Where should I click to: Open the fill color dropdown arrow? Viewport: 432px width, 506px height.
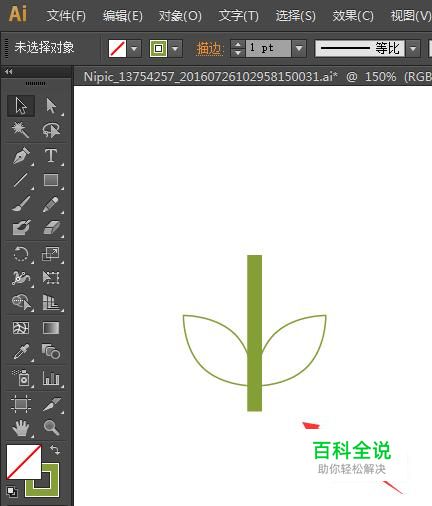134,49
